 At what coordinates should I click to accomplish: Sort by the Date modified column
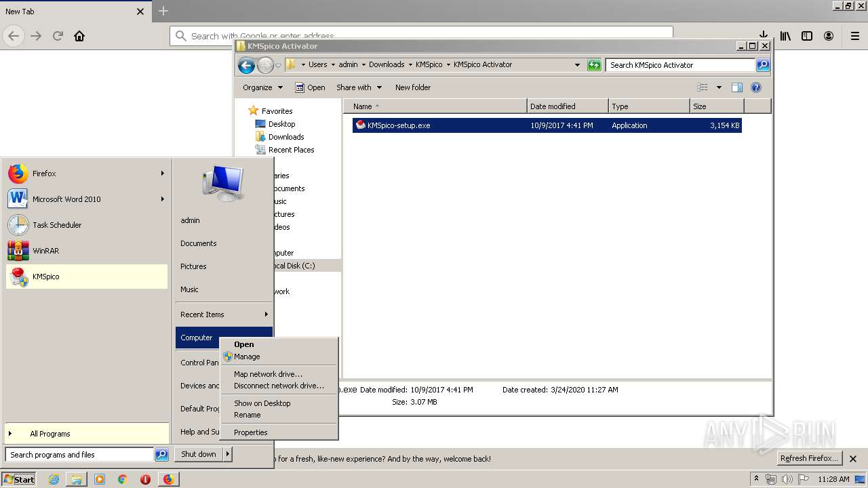[x=568, y=106]
